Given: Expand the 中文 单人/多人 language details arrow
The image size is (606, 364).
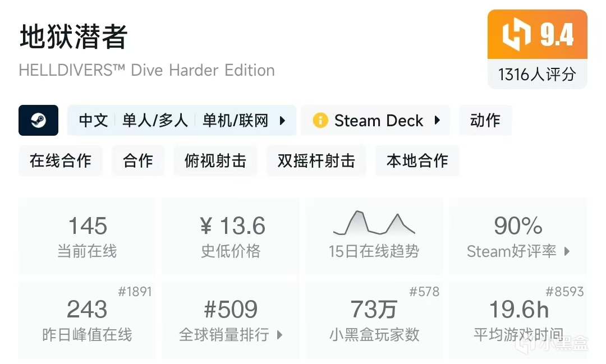Looking at the screenshot, I should [283, 121].
